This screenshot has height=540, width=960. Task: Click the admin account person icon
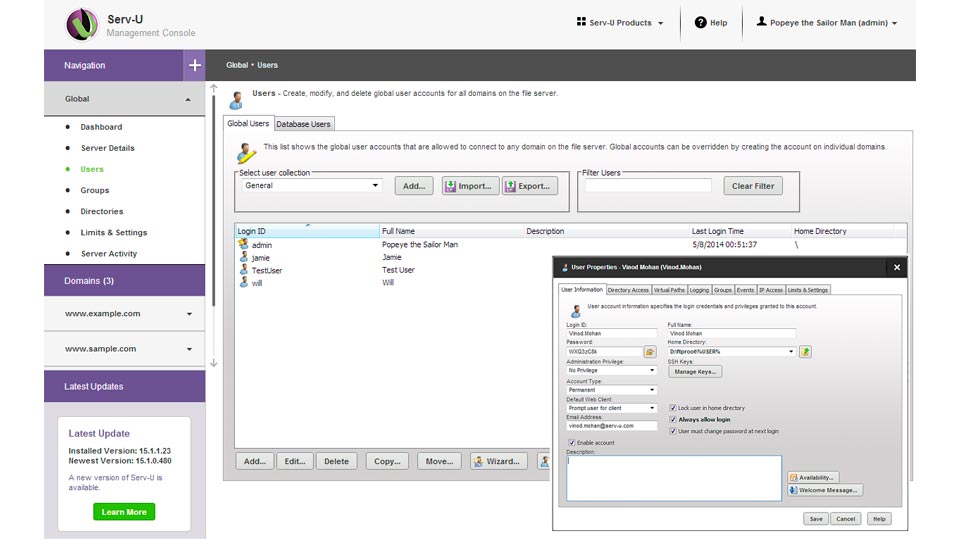pyautogui.click(x=761, y=21)
